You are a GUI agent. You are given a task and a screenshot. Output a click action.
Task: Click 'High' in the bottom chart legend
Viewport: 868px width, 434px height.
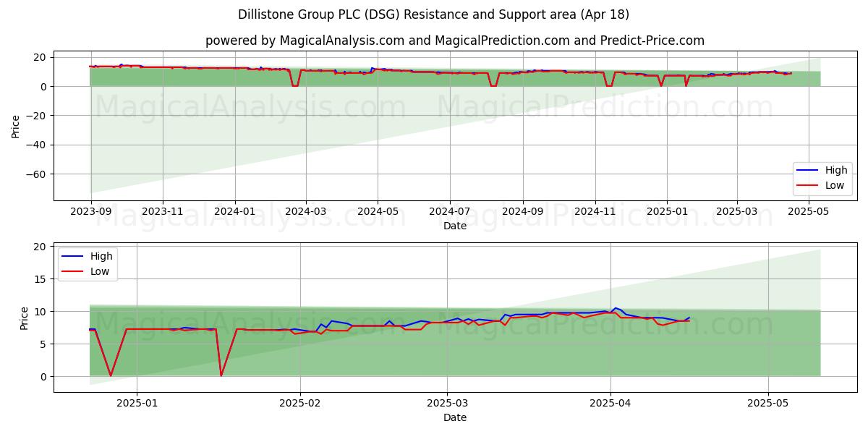[101, 256]
